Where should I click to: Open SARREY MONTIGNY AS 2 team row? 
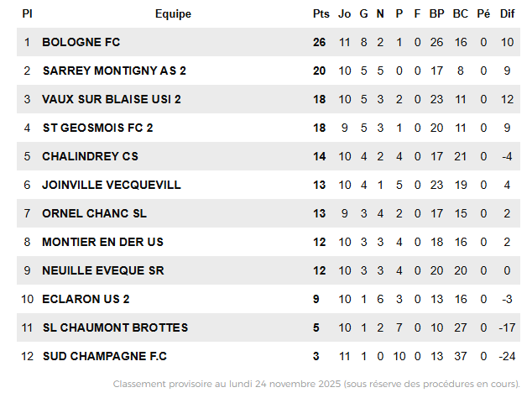(114, 71)
